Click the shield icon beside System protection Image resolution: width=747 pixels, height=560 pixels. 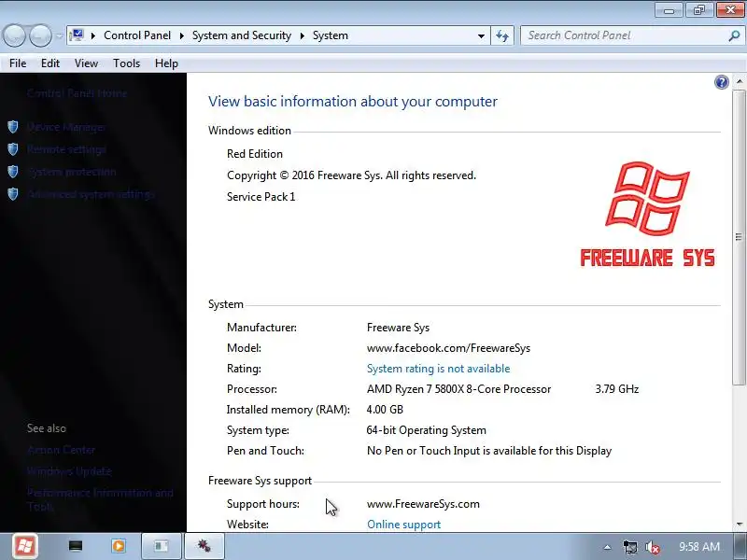tap(13, 172)
